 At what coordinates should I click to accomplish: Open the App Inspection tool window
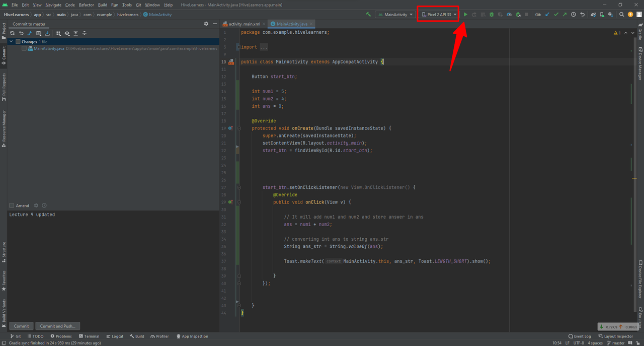[192, 336]
